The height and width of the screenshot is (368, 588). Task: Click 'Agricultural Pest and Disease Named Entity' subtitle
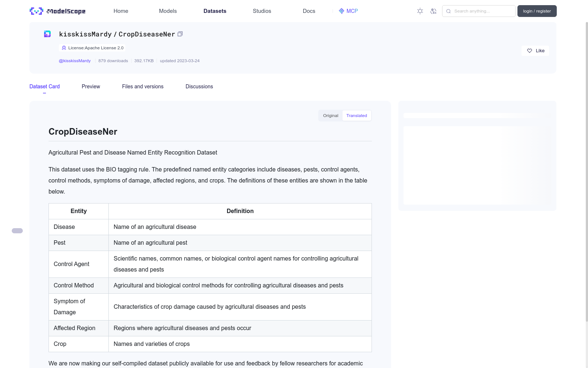[x=133, y=153]
